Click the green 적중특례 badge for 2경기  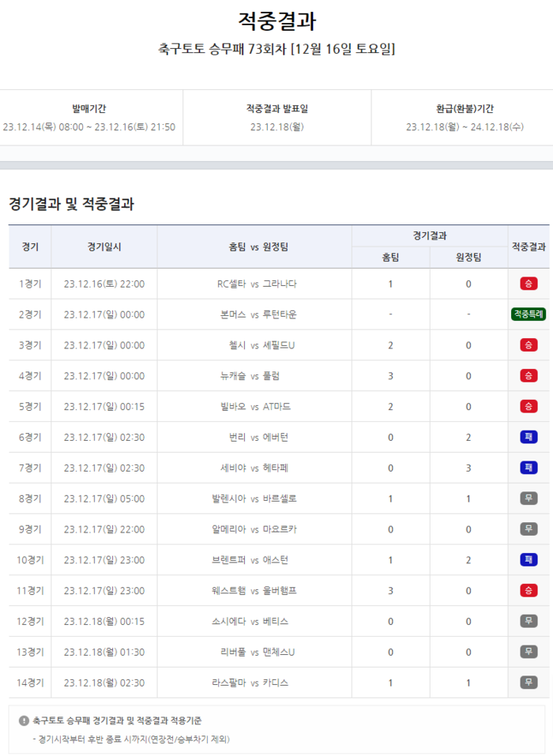(529, 314)
